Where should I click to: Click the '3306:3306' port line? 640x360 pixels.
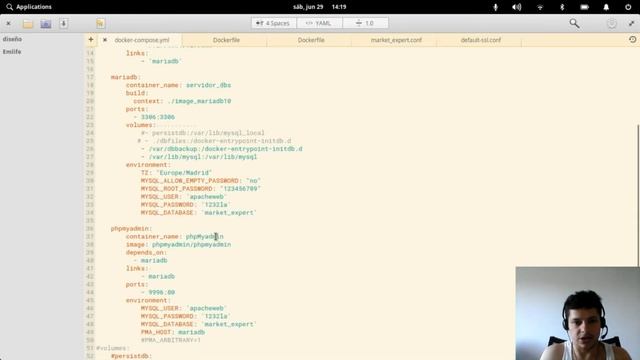(154, 117)
